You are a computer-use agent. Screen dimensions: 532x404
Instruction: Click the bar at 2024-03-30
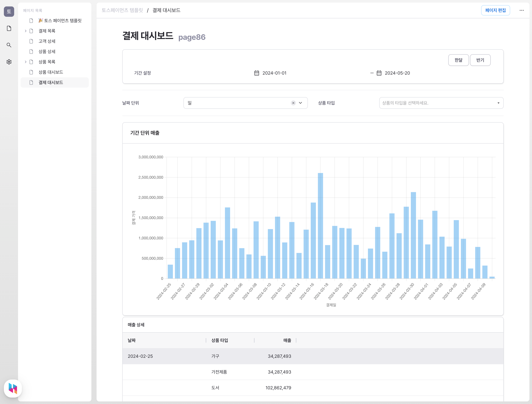click(x=413, y=235)
